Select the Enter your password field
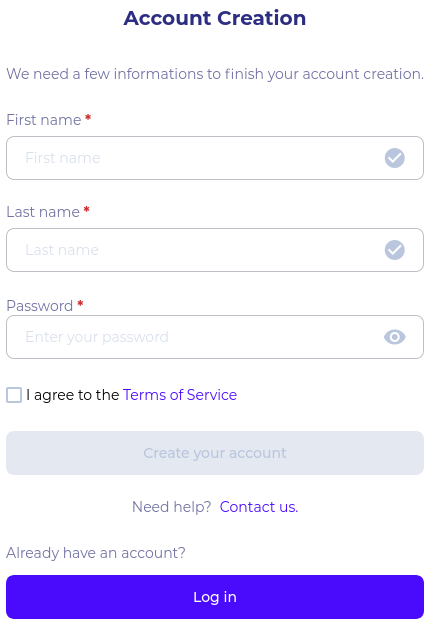The height and width of the screenshot is (633, 435). (x=215, y=337)
